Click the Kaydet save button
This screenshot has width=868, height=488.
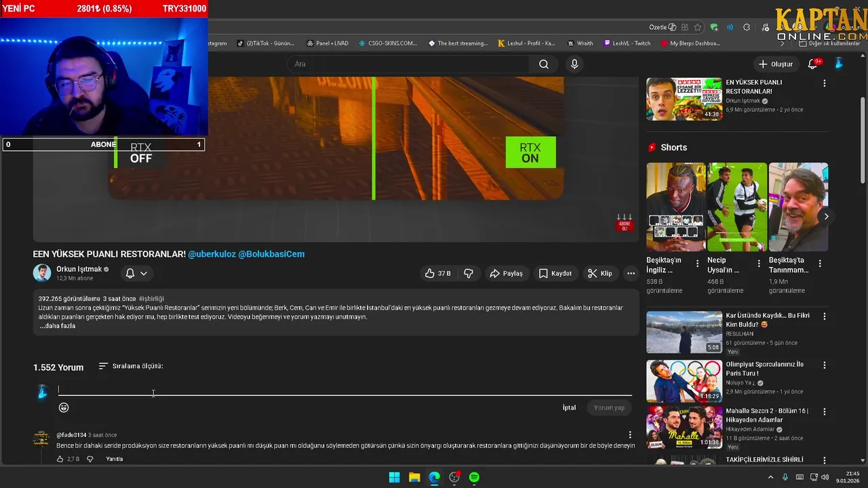tap(555, 273)
